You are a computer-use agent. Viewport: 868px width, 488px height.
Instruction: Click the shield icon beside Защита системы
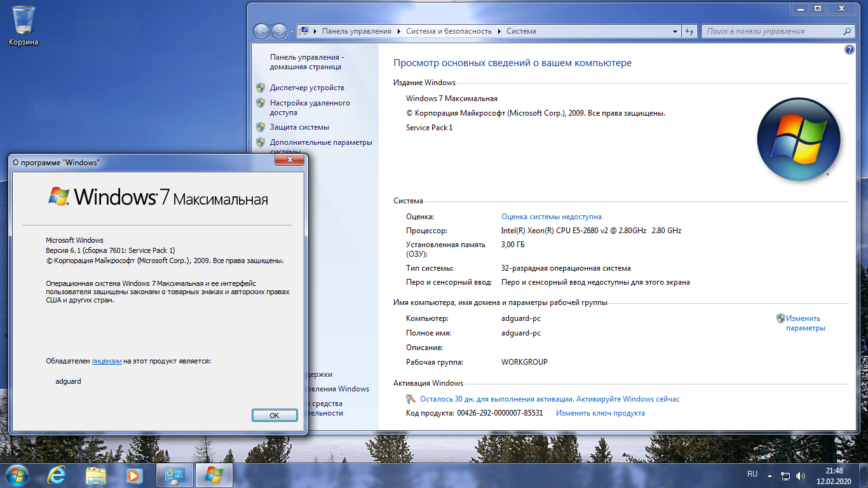pos(261,127)
